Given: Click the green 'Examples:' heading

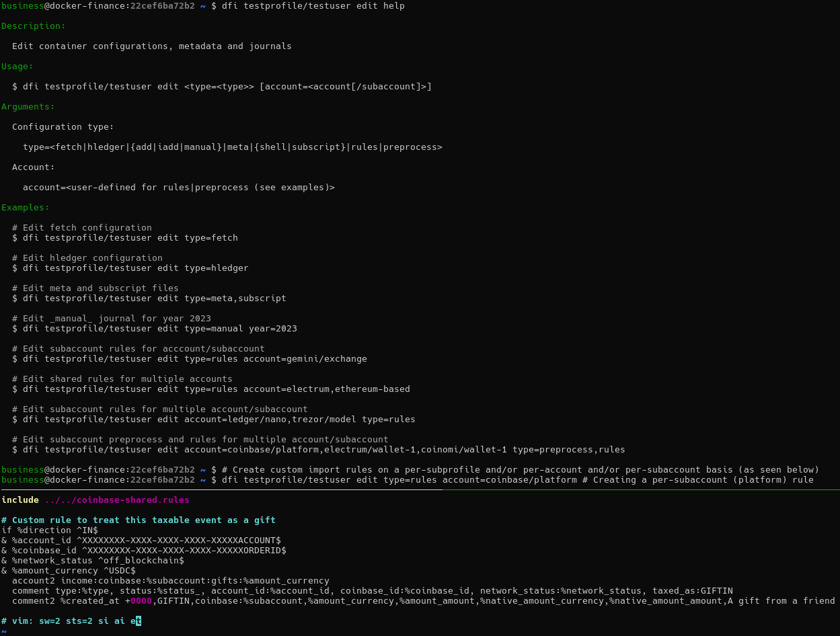Looking at the screenshot, I should pyautogui.click(x=26, y=208).
